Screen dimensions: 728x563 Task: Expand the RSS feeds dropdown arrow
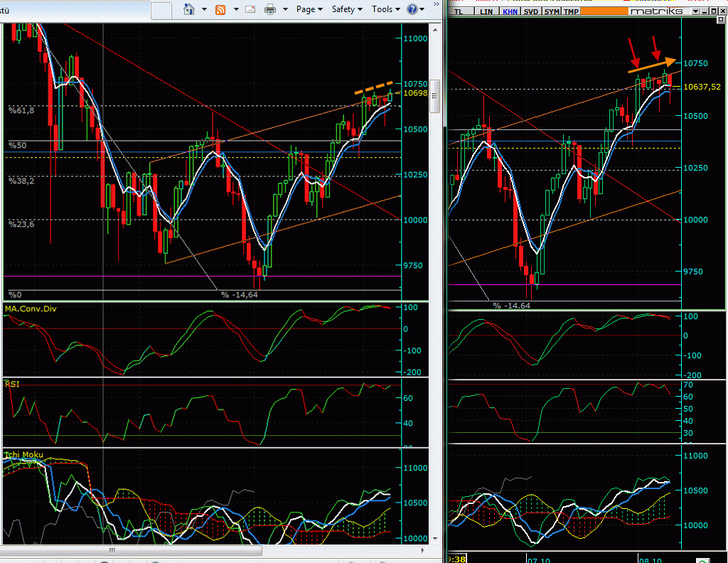click(x=236, y=9)
